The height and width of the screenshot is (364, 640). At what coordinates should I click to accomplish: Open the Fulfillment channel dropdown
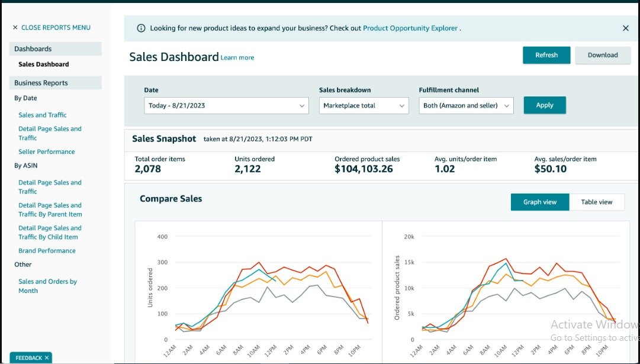[x=466, y=105]
